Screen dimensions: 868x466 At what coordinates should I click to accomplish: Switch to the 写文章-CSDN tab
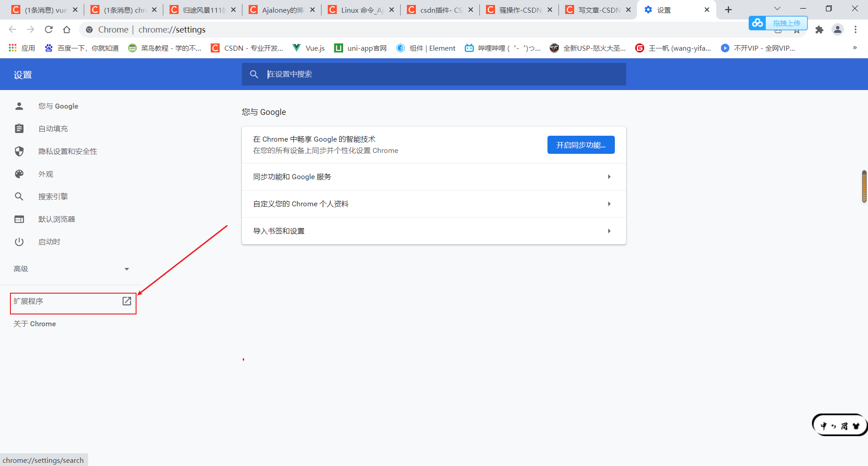pyautogui.click(x=598, y=10)
